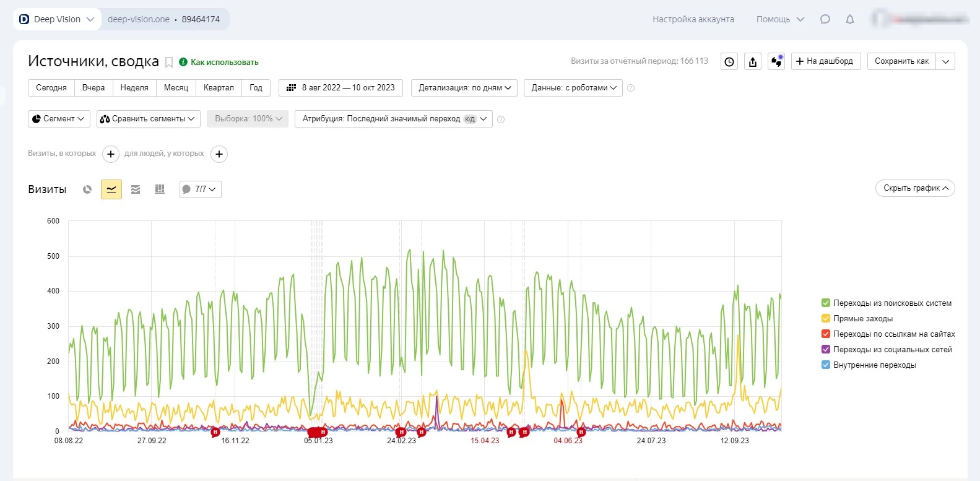Open 'Как использовать' help link
This screenshot has width=980, height=481.
pos(224,62)
